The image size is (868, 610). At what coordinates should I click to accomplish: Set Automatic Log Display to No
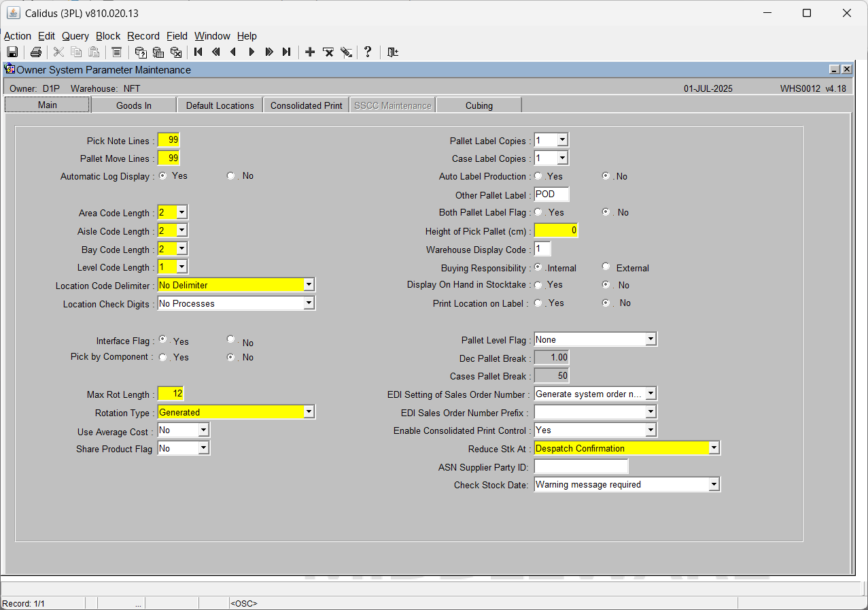pyautogui.click(x=231, y=175)
